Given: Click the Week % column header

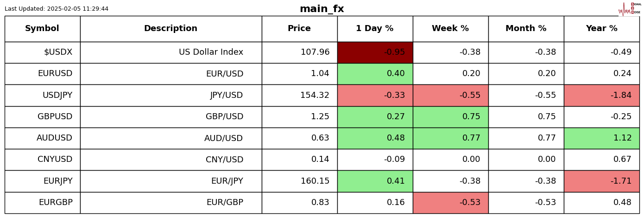Looking at the screenshot, I should point(450,29).
